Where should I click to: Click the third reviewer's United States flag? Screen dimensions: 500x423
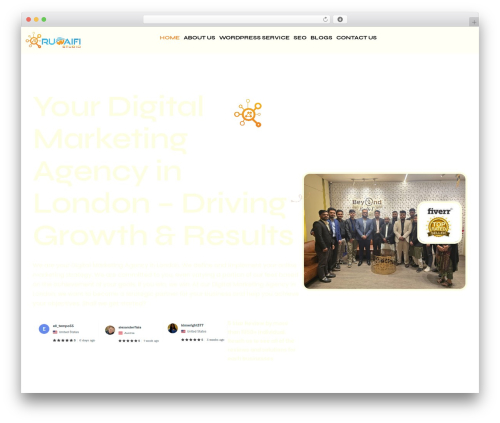pos(183,331)
